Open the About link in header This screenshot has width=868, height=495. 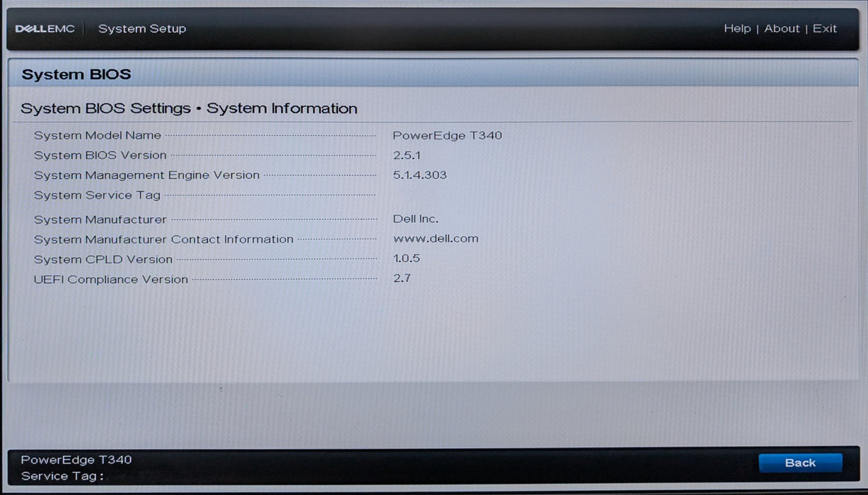[782, 29]
